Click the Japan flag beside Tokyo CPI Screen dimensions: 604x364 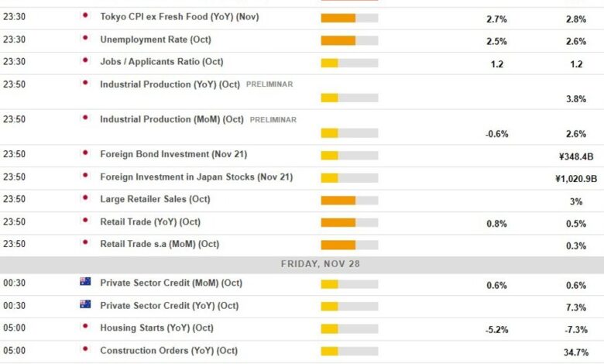pyautogui.click(x=85, y=15)
